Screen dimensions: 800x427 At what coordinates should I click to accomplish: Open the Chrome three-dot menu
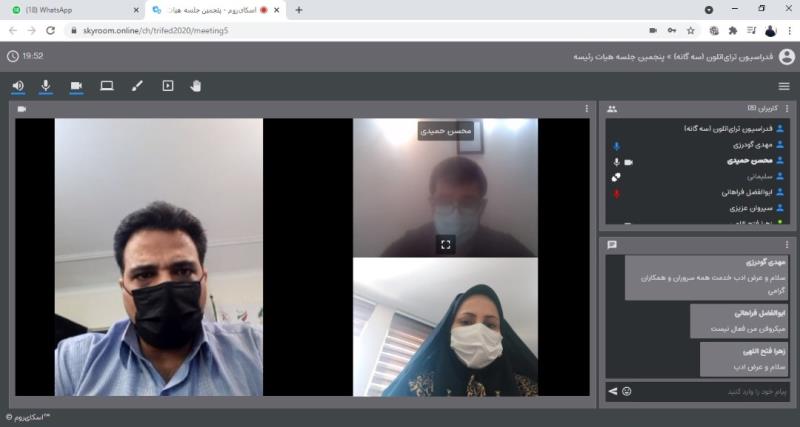[789, 31]
